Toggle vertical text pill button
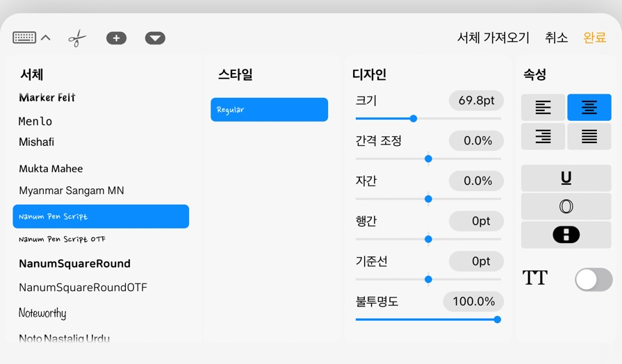This screenshot has width=622, height=364. (566, 235)
